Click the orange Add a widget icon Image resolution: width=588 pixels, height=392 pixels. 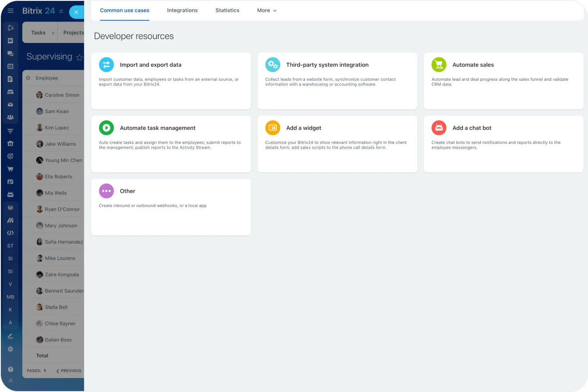coord(272,128)
